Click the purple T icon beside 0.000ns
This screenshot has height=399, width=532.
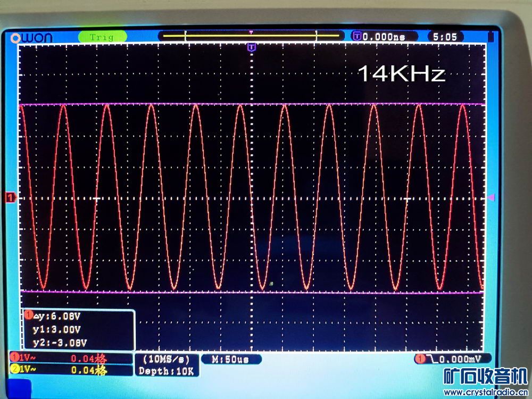tap(357, 36)
